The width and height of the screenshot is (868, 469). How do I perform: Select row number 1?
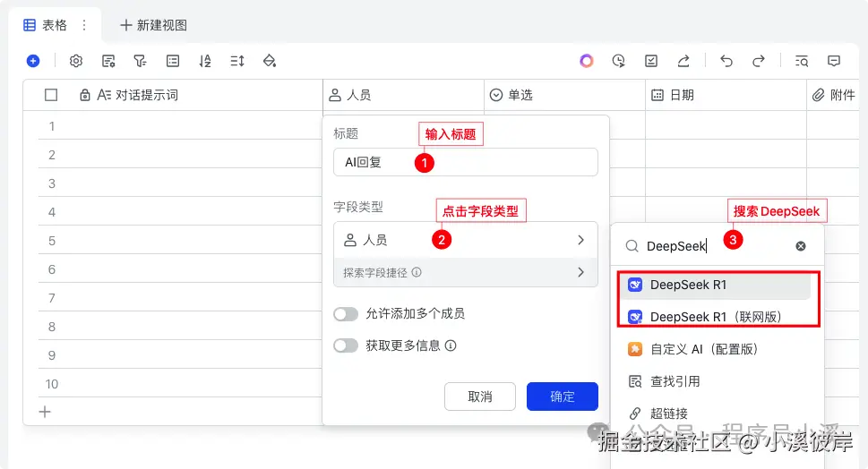[x=51, y=126]
